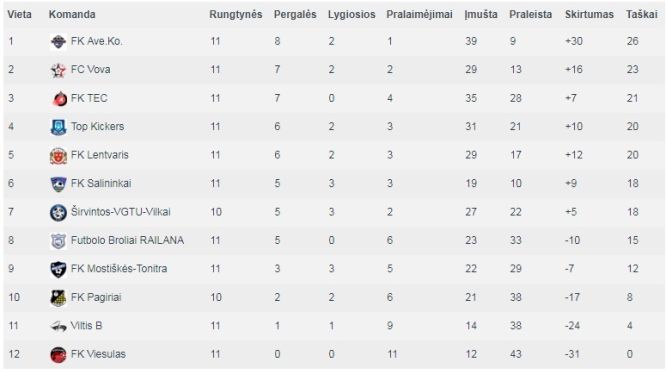Viewport: 666px width, 374px height.
Task: Select the Pergalės column header
Action: pyautogui.click(x=295, y=14)
